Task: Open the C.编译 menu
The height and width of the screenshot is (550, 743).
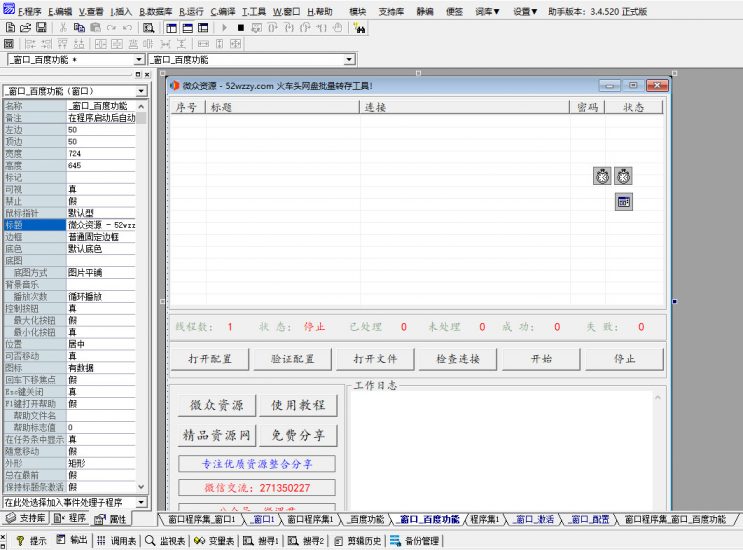Action: 223,11
